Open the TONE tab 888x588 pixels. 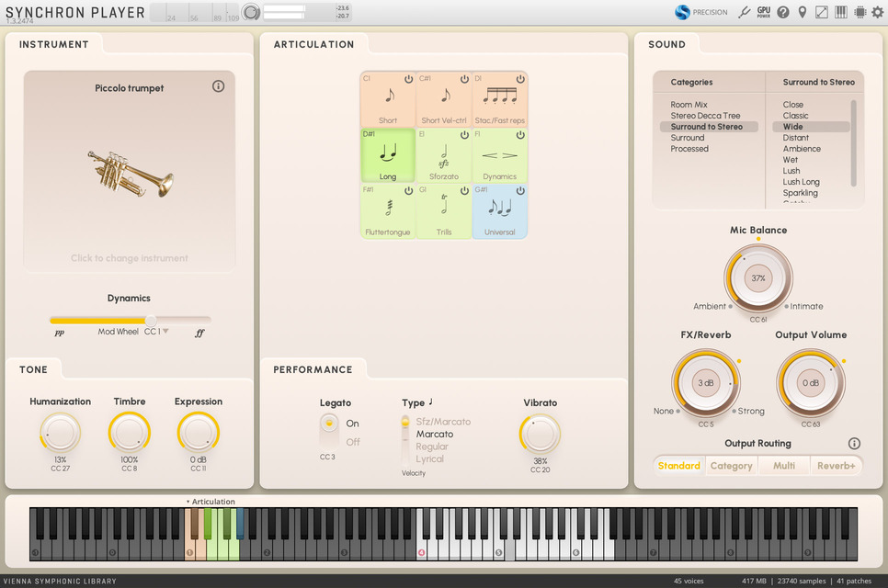[33, 369]
